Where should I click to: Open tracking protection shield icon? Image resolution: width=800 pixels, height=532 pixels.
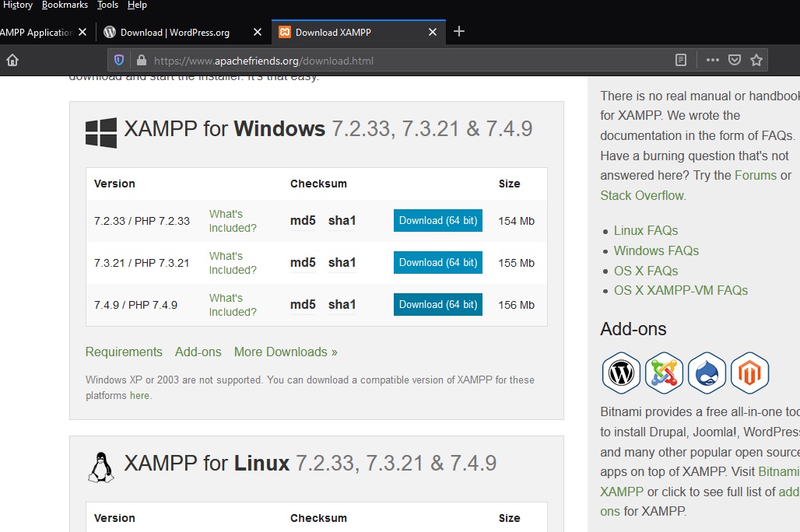(x=119, y=60)
